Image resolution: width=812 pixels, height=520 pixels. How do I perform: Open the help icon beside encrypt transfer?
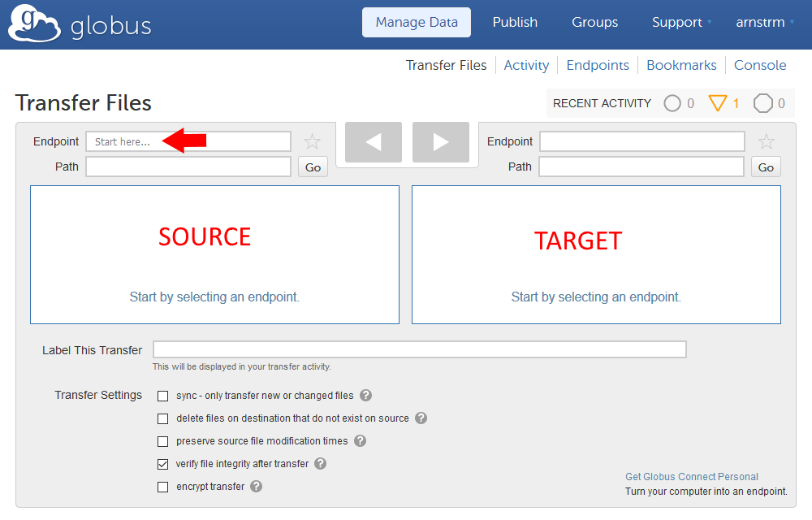[x=257, y=487]
